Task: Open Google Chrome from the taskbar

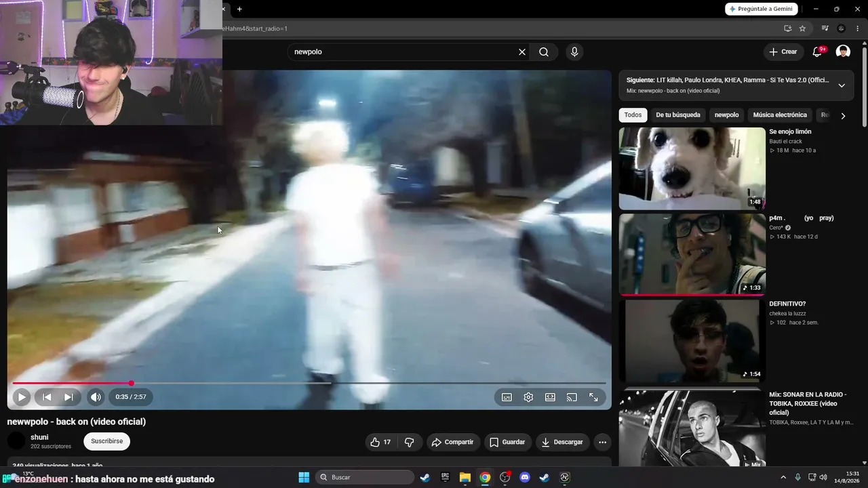Action: [x=485, y=477]
